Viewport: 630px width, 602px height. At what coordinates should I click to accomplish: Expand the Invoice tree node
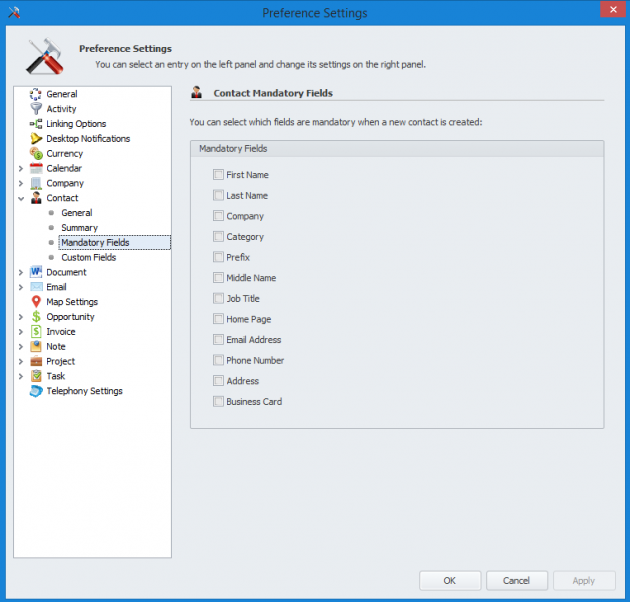coord(21,332)
